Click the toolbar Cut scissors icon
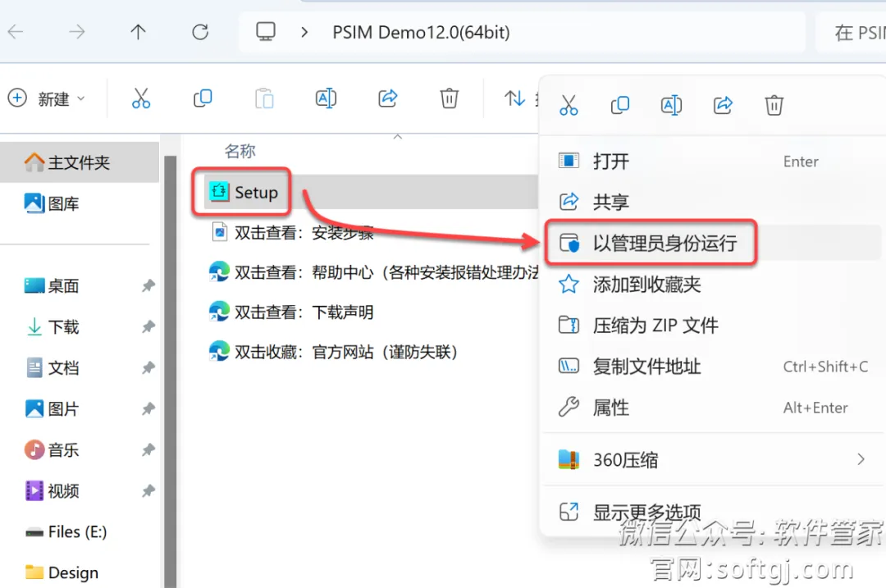This screenshot has height=588, width=886. [x=141, y=98]
